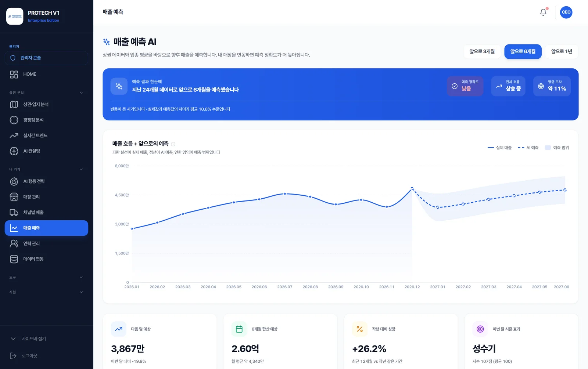Click the store icon for 매장 관리

point(14,197)
